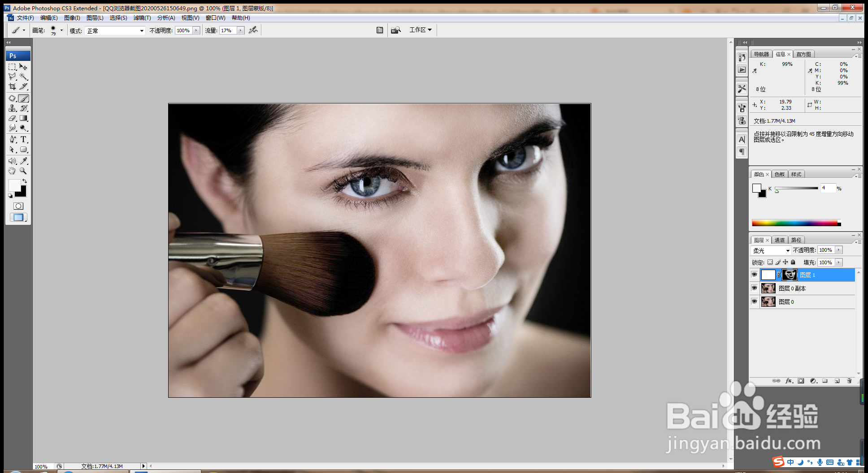The width and height of the screenshot is (868, 473).
Task: Select the Slice tool
Action: click(x=23, y=86)
